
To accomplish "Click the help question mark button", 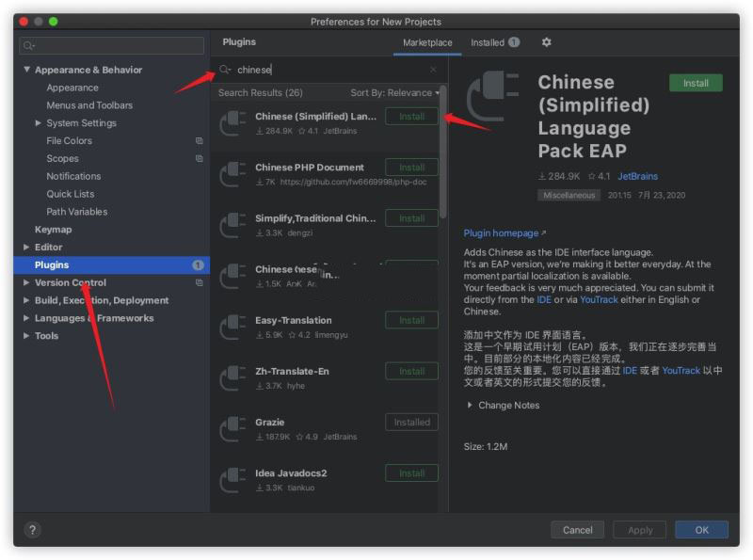I will 32,530.
